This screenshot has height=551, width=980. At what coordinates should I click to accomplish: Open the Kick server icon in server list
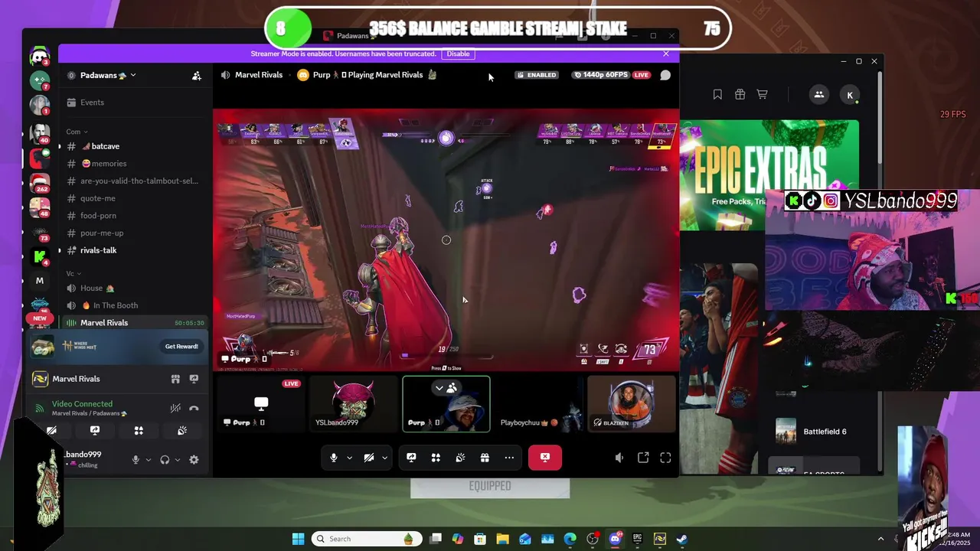(x=40, y=257)
